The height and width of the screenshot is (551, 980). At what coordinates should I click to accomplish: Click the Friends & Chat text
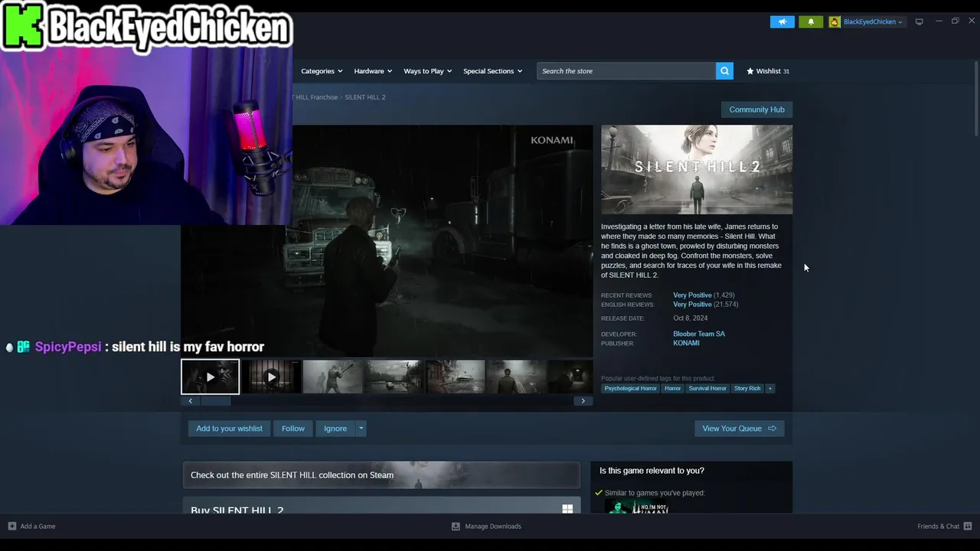click(x=938, y=526)
